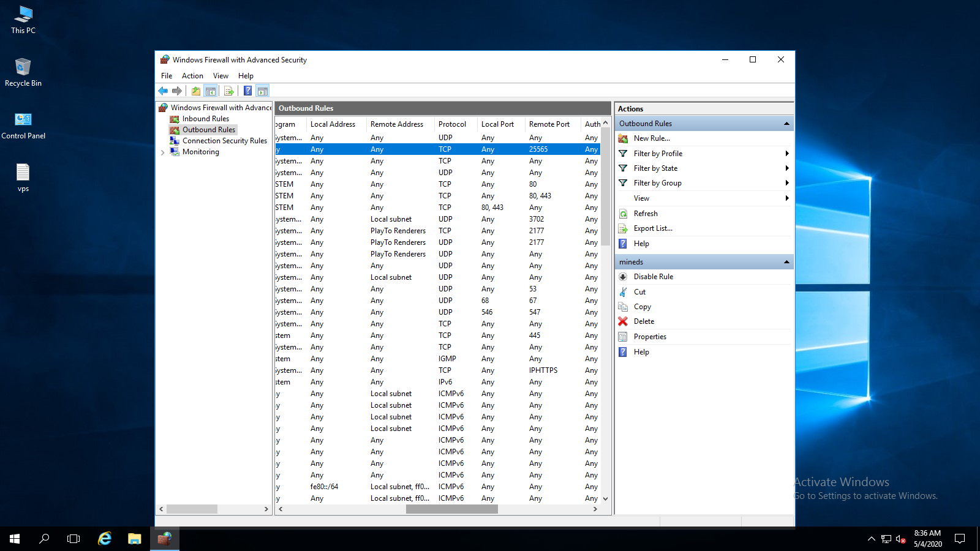Viewport: 980px width, 551px height.
Task: Click the rules list horizontal scrollbar thumb
Action: [x=451, y=509]
